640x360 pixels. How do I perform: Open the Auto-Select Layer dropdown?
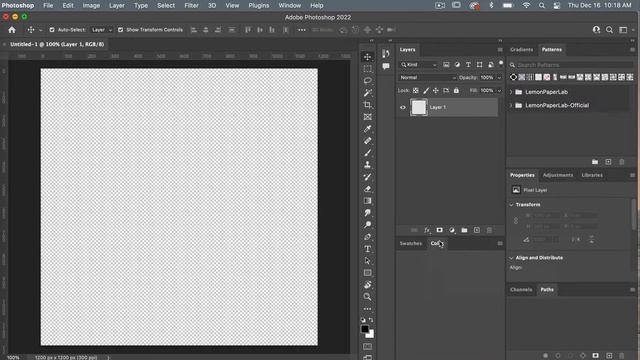pyautogui.click(x=101, y=30)
